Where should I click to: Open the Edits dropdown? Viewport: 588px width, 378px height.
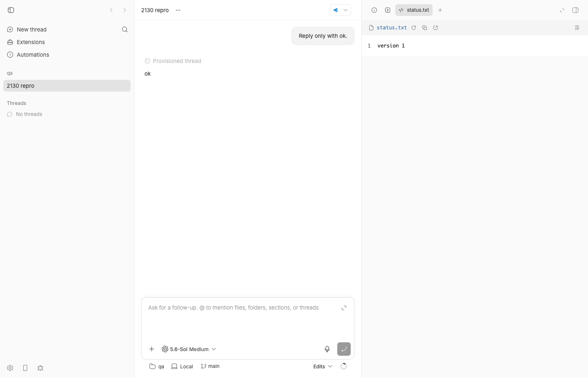click(x=323, y=366)
